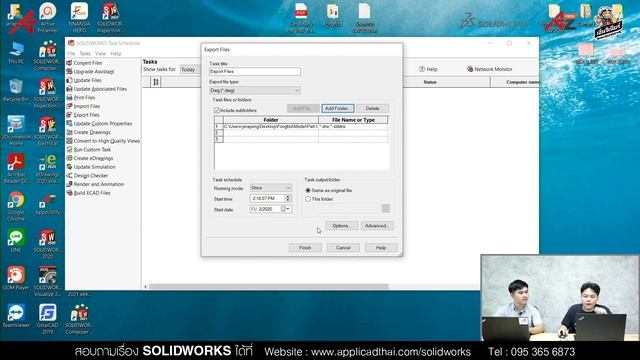
Task: Open Acrobat Reader DC desktop icon
Action: (16, 169)
